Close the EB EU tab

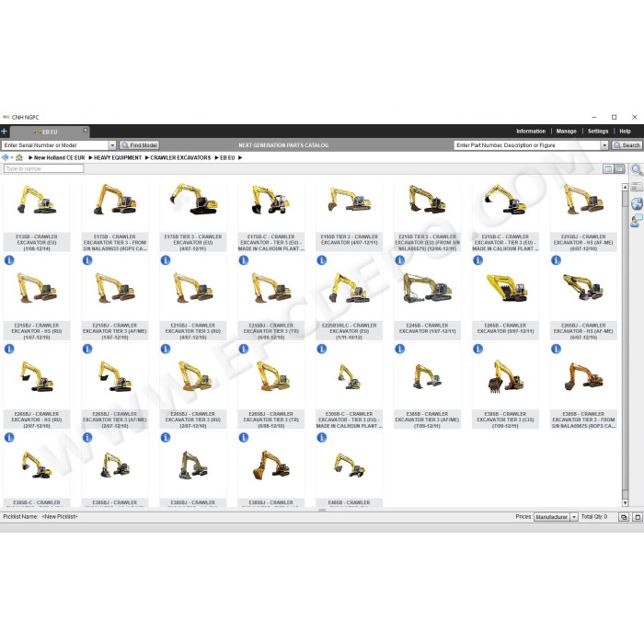[86, 130]
